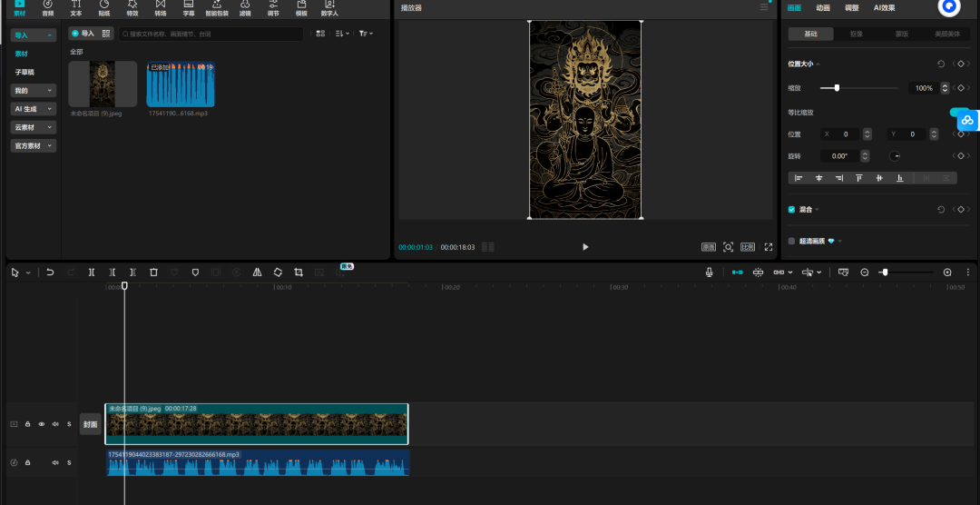
Task: Open the 贴纸 stickers panel
Action: tap(104, 7)
